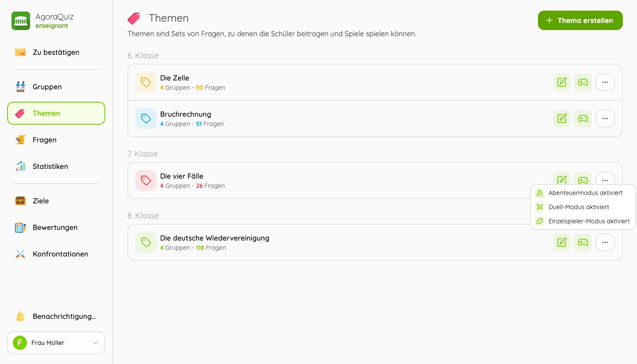Toggle Abenteuermodus aktiviert option

583,193
